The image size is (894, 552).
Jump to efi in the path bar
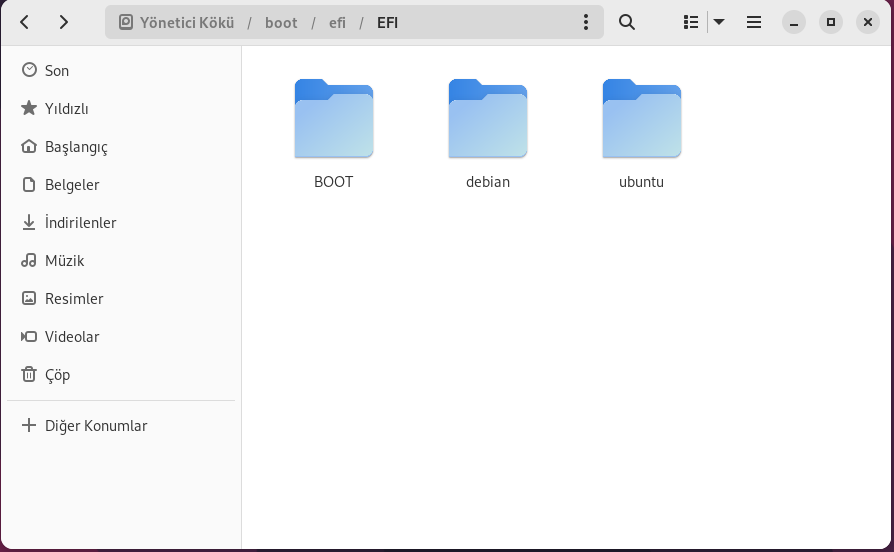(x=337, y=23)
